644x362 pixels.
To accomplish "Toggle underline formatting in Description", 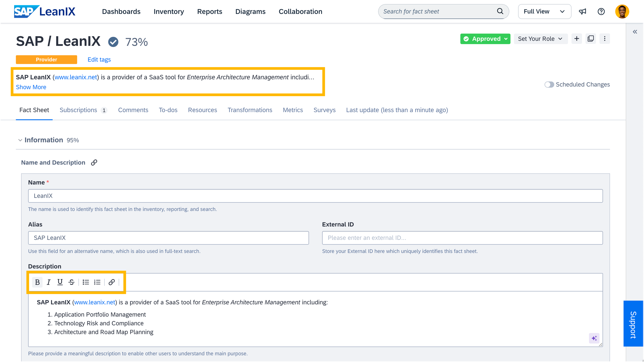I will pos(60,282).
